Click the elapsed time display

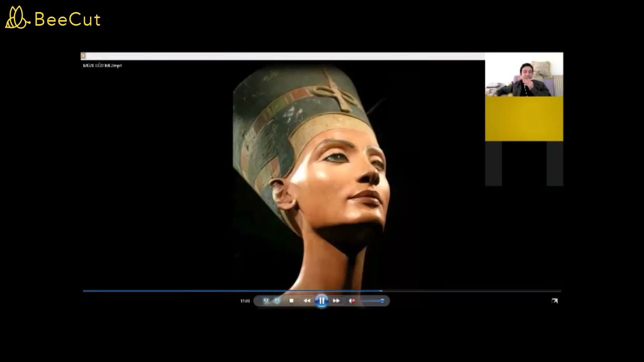[x=245, y=301]
